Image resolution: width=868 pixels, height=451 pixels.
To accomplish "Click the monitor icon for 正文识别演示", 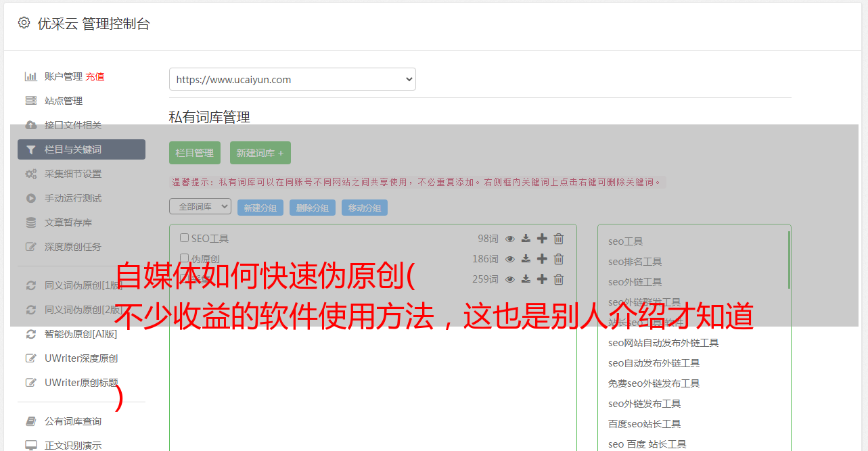I will coord(31,446).
